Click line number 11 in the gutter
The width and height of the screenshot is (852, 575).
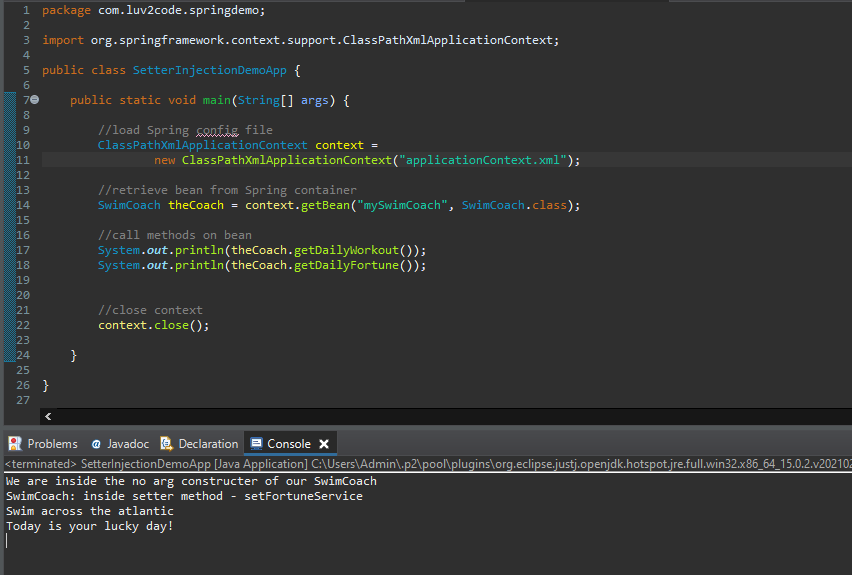(23, 160)
